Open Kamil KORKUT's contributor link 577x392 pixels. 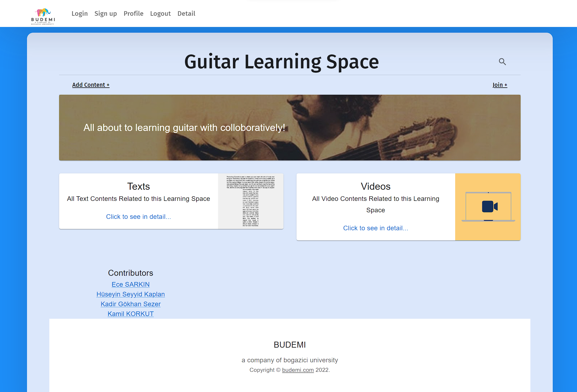click(131, 314)
